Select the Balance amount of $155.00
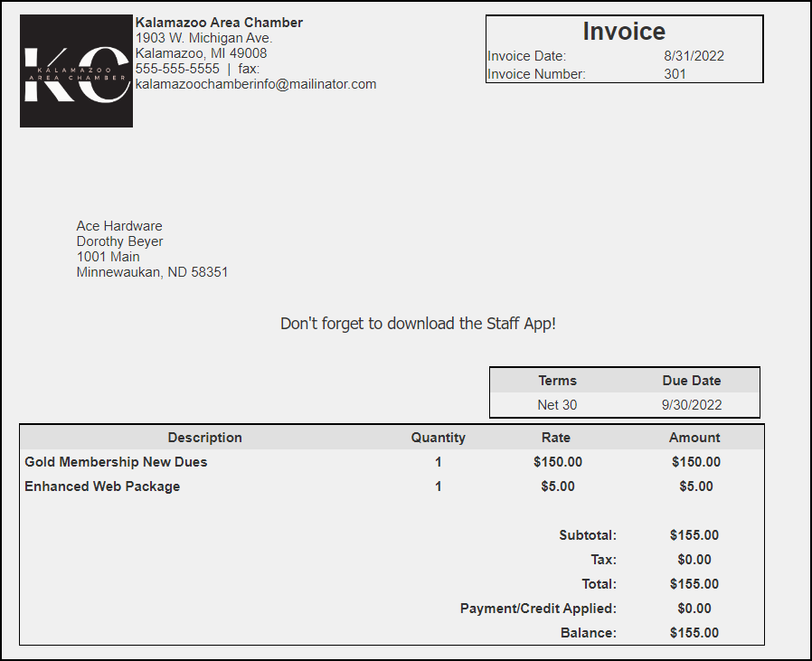This screenshot has height=661, width=812. click(x=694, y=633)
